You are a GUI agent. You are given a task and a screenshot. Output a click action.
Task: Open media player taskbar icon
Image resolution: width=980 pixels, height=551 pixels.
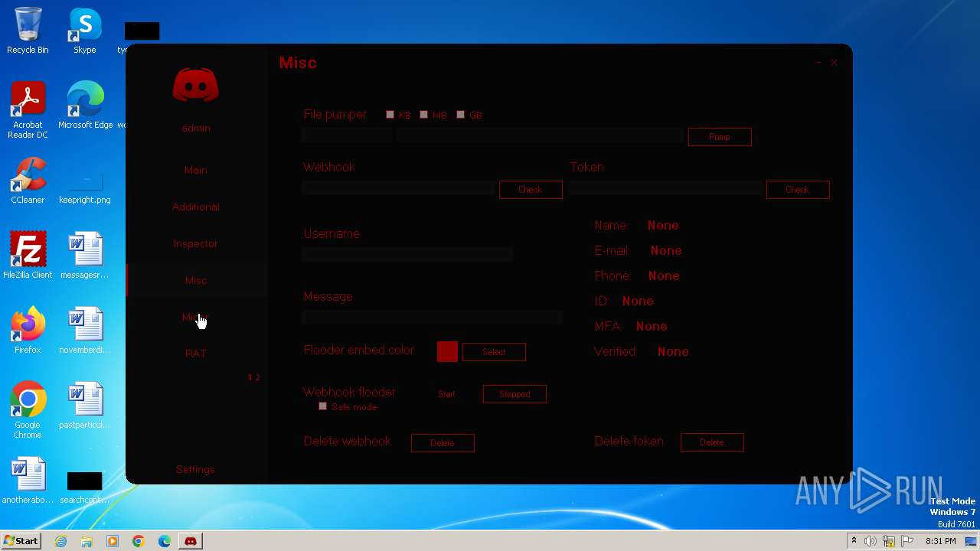click(x=113, y=541)
